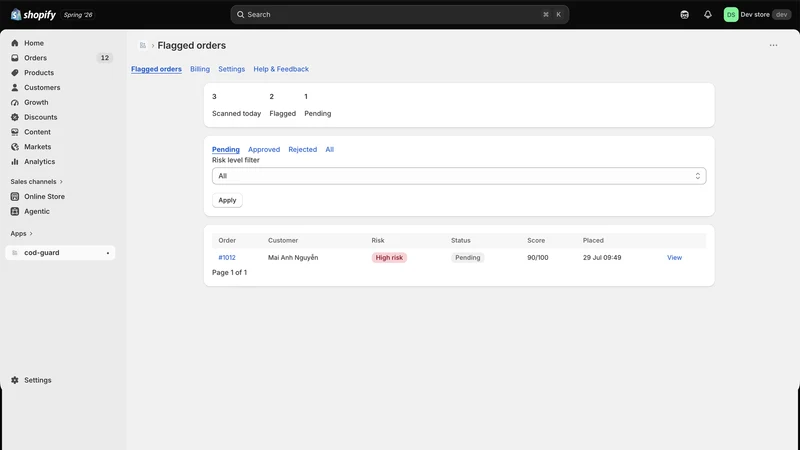This screenshot has width=800, height=450.
Task: Click the DS store avatar
Action: [731, 15]
